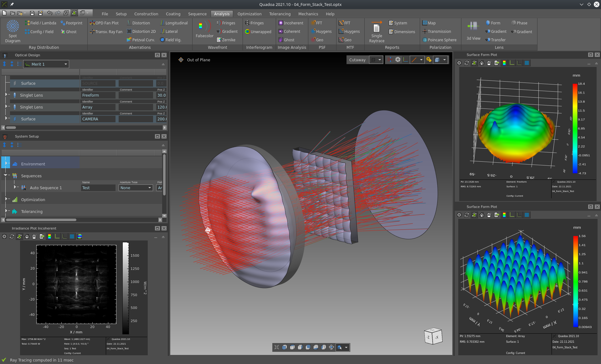Run Single Raytrace report
This screenshot has width=601, height=364.
pyautogui.click(x=377, y=31)
